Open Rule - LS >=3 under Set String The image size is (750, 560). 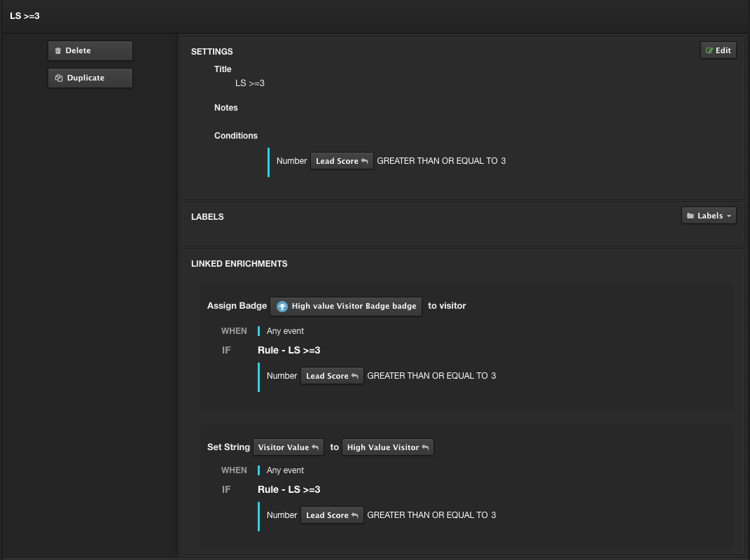289,489
